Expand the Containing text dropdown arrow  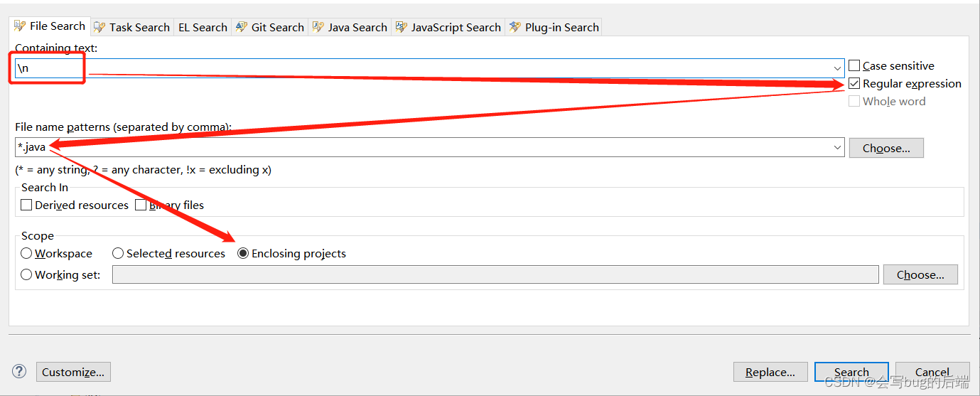837,68
